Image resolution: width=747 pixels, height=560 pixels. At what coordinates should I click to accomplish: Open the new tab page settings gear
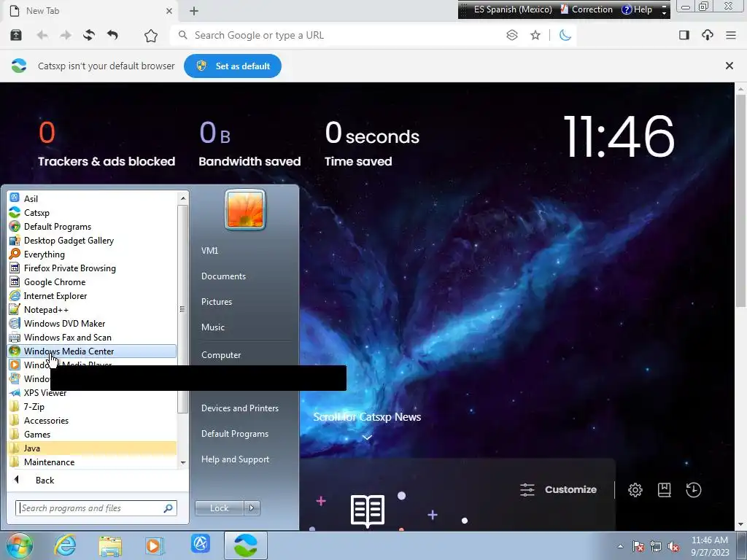[x=635, y=490]
